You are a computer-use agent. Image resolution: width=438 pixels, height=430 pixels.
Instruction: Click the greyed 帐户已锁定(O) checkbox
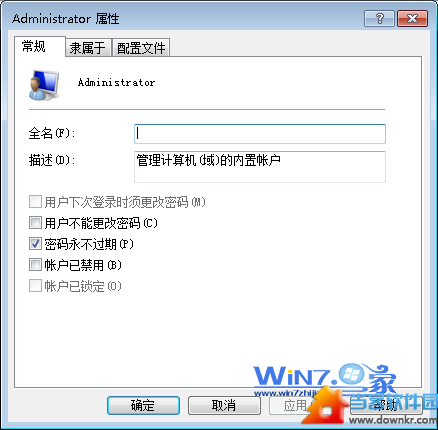tap(35, 286)
